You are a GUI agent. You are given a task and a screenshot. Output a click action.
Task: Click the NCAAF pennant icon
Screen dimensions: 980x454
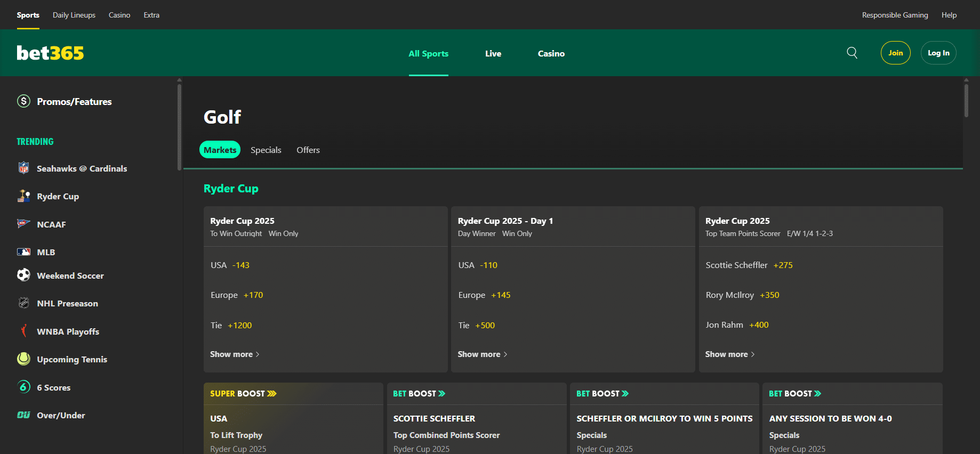(x=23, y=224)
